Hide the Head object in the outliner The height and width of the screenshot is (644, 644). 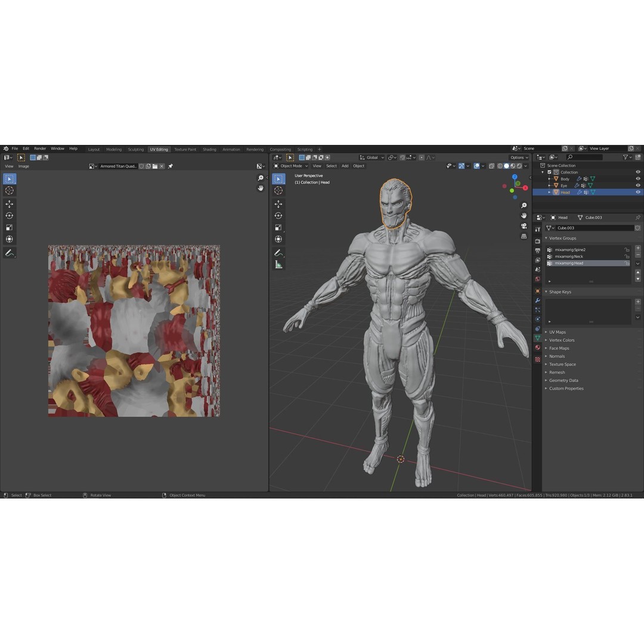tap(638, 192)
